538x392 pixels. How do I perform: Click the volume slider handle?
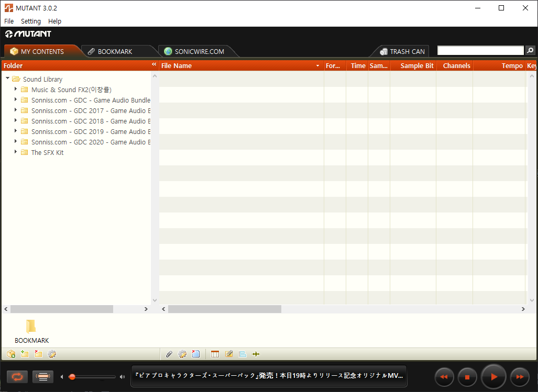(x=72, y=377)
